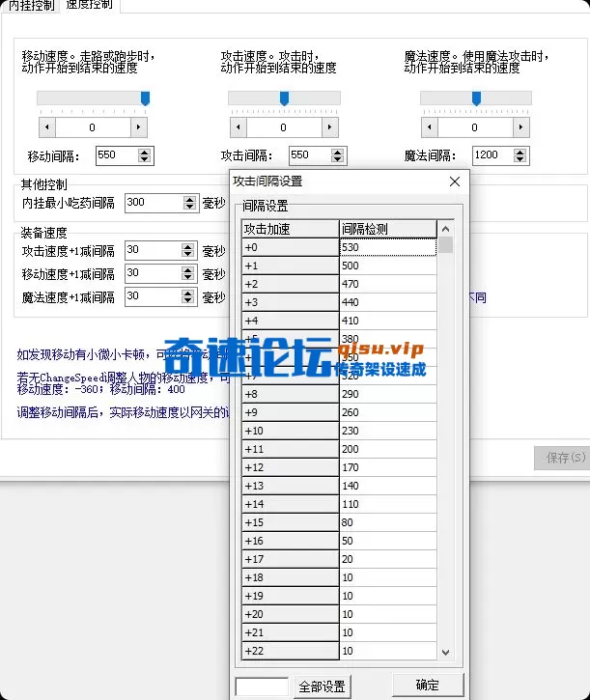Select the interval cell showing 170

tap(387, 467)
